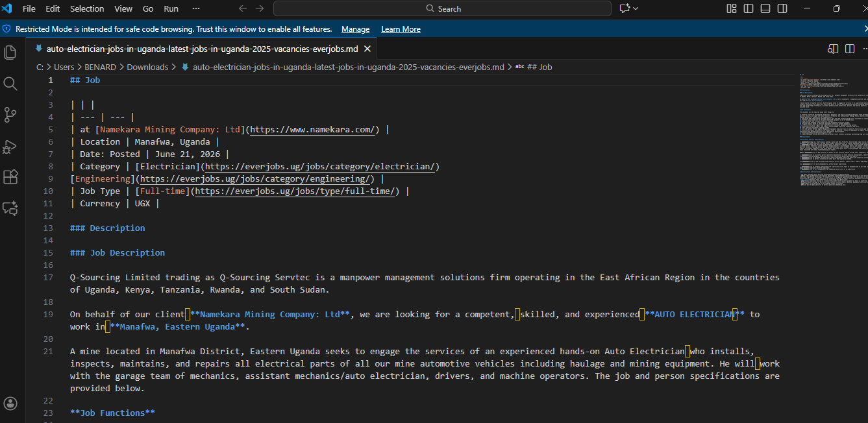The image size is (868, 423).
Task: Click the 'Currency | UGX' line
Action: coord(115,204)
